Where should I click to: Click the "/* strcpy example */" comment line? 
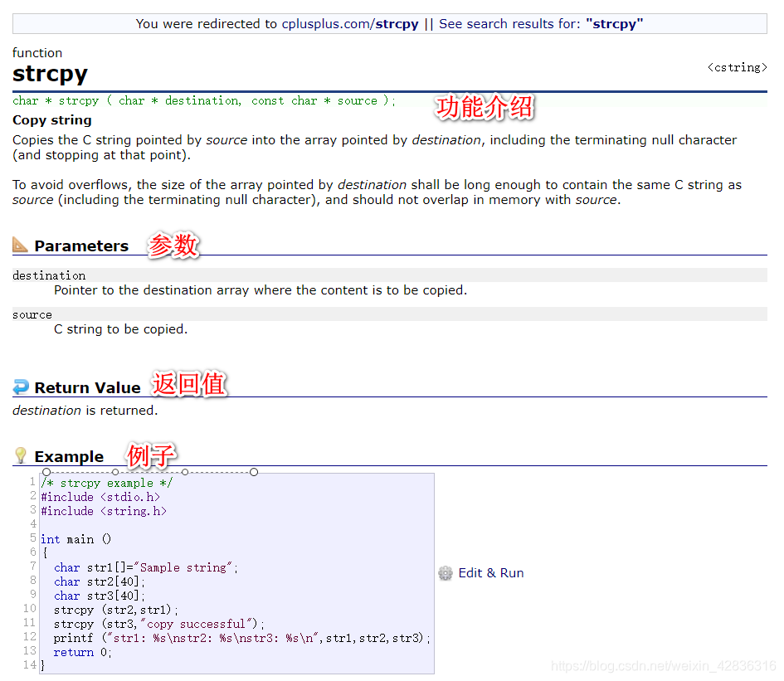107,483
